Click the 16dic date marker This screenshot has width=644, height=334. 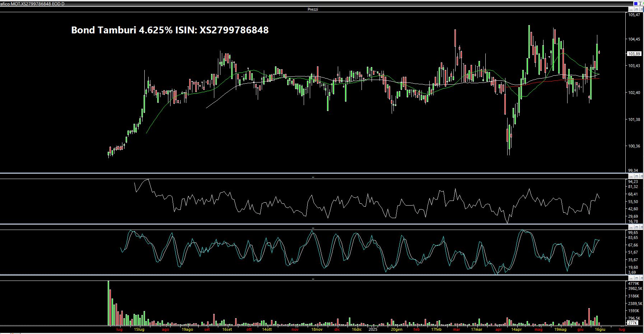pyautogui.click(x=356, y=329)
